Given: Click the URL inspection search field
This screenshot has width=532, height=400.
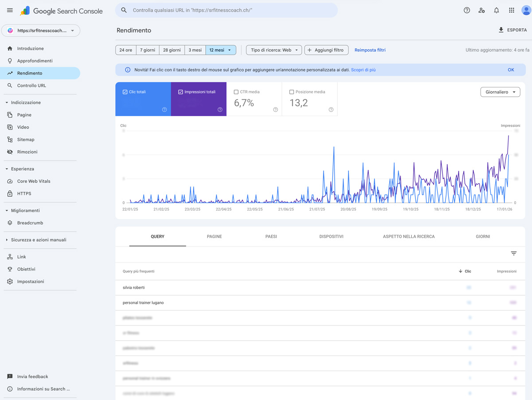Looking at the screenshot, I should click(231, 10).
